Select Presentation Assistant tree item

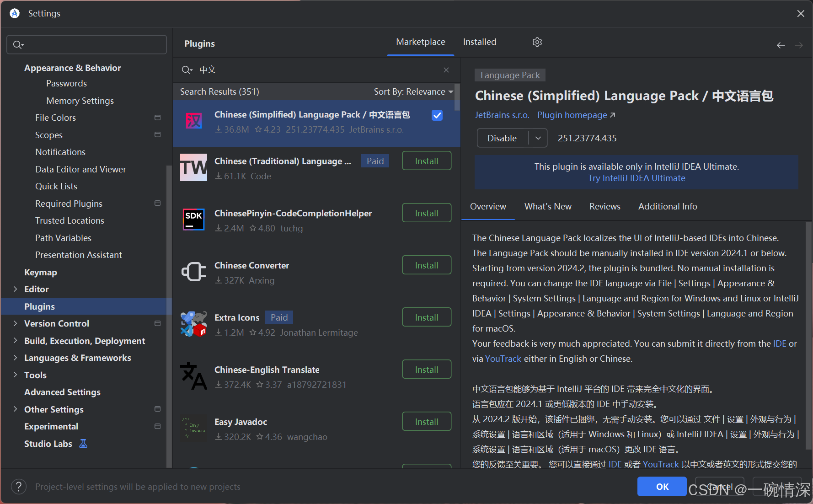[x=79, y=255]
